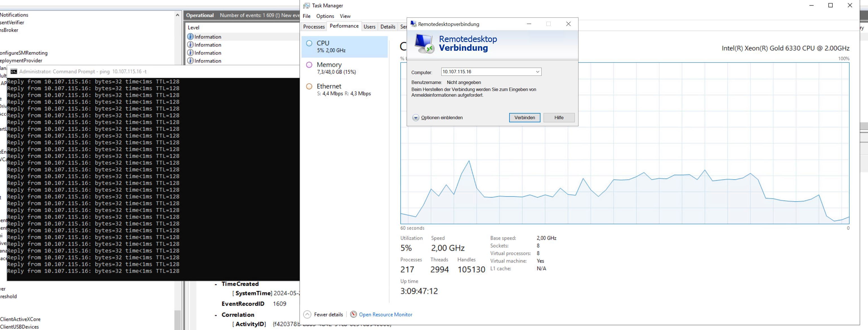Open the Options menu in Task Manager

coord(325,16)
